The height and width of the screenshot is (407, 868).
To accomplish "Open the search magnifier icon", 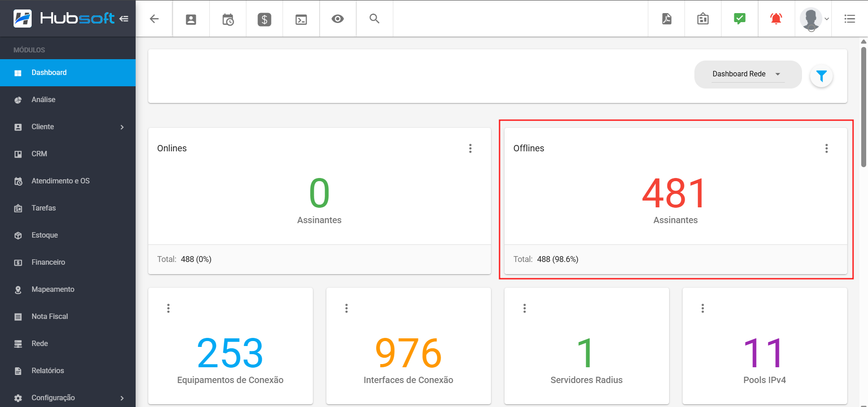I will (374, 19).
